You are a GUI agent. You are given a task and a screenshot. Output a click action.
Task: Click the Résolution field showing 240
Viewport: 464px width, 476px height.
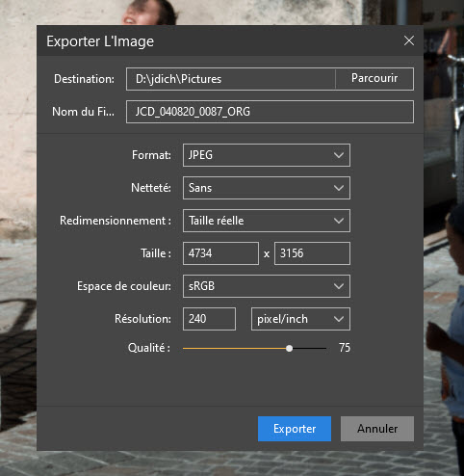tap(209, 319)
